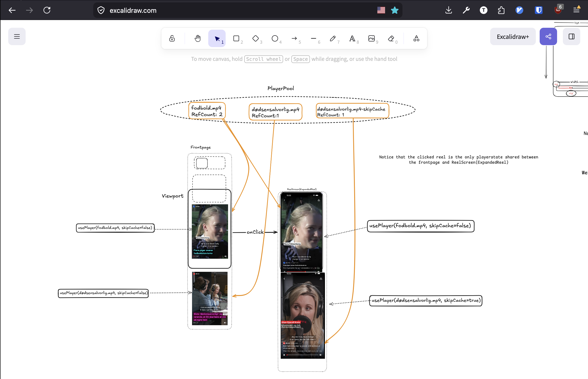Viewport: 588px width, 379px height.
Task: Click the bookmark star in address bar
Action: coord(394,10)
